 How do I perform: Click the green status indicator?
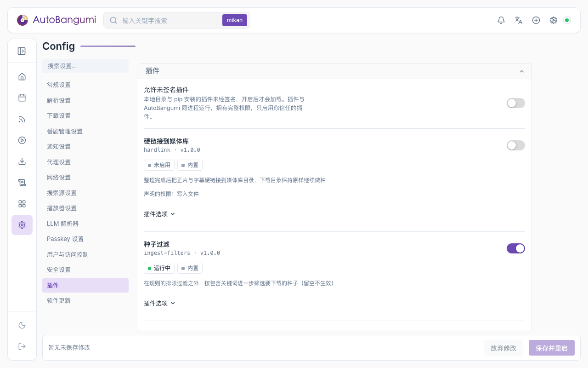tap(567, 20)
